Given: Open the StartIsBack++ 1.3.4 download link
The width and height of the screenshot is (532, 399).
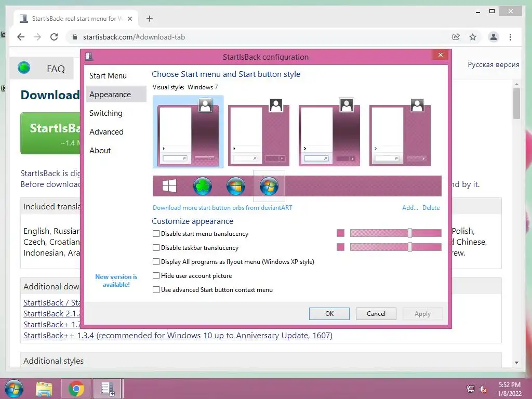Looking at the screenshot, I should [x=178, y=335].
